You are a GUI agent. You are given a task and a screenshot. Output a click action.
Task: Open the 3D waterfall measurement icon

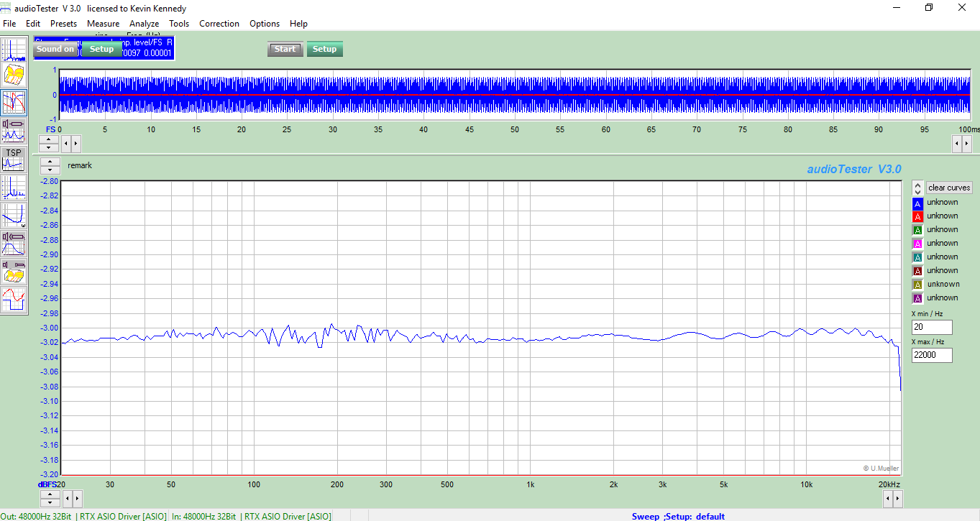coord(14,74)
